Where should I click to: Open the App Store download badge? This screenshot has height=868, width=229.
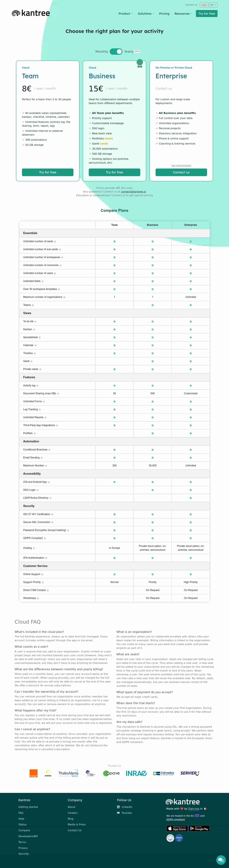177,828
